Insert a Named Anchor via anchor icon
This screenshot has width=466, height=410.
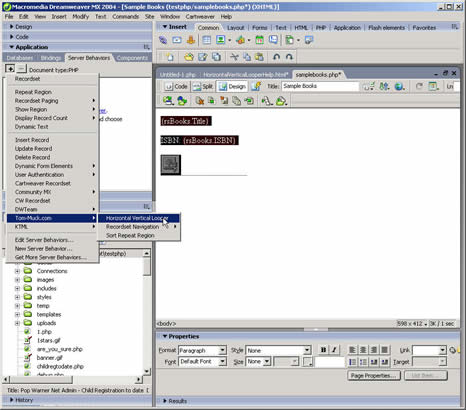(191, 40)
